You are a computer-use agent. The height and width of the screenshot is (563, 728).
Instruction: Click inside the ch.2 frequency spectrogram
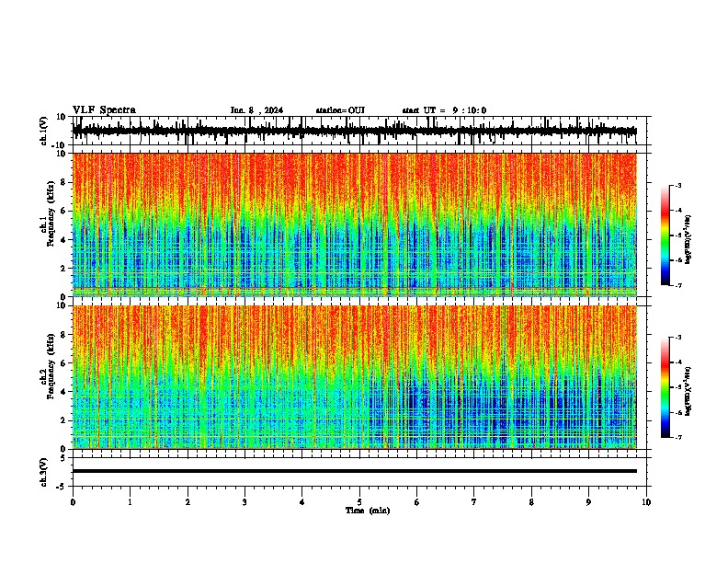(355, 377)
